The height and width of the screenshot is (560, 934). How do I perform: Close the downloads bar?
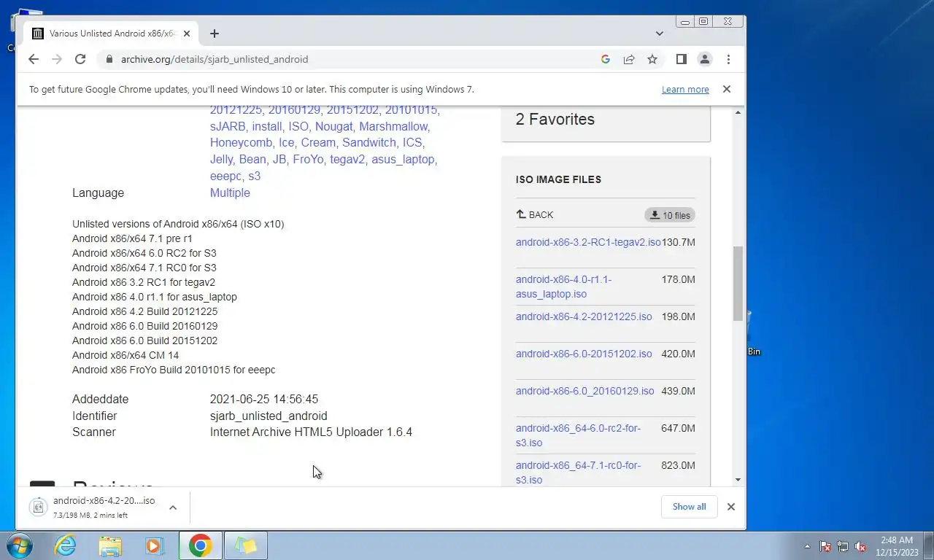[730, 507]
